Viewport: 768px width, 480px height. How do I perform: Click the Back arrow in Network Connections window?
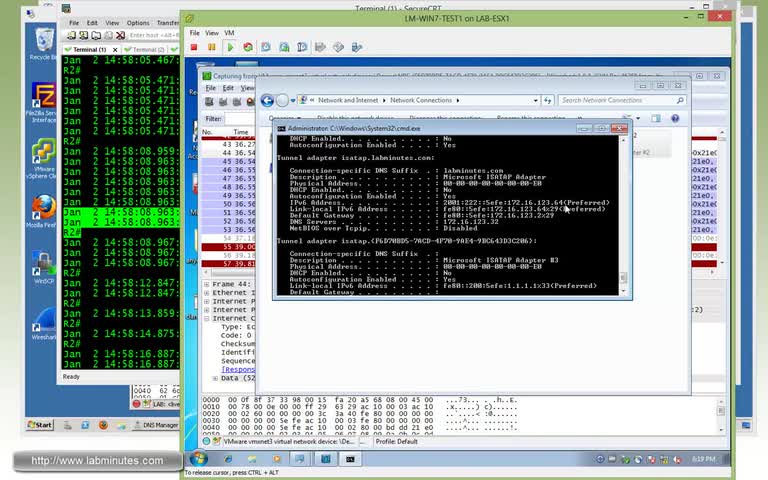(x=267, y=100)
